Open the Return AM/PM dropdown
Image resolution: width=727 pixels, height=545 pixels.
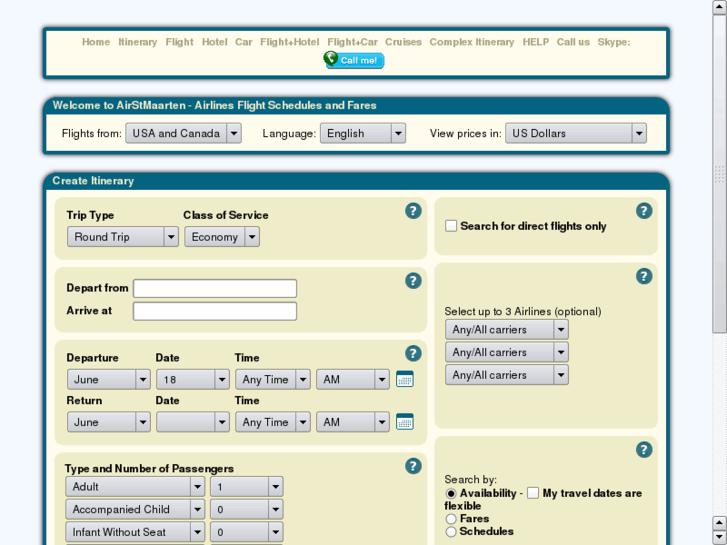[353, 422]
